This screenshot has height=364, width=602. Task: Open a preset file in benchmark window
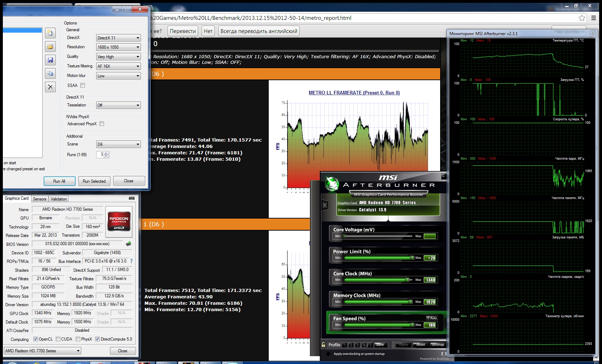[x=50, y=46]
